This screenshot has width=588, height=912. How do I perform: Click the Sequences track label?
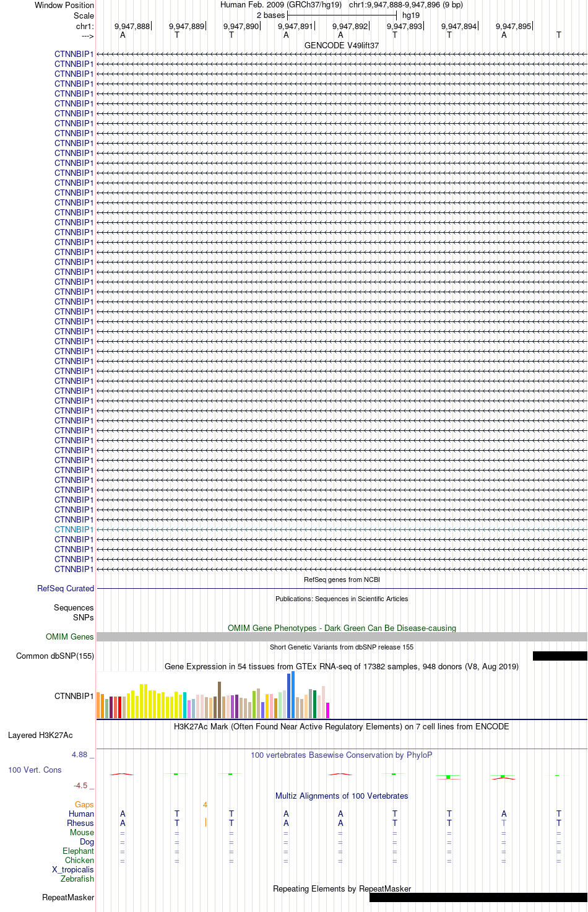pos(74,608)
